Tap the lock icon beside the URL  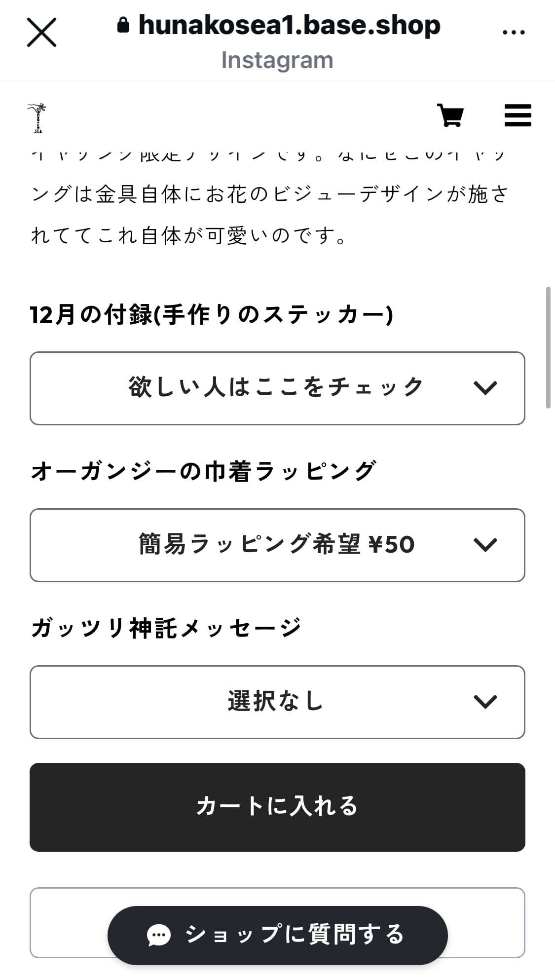point(123,25)
